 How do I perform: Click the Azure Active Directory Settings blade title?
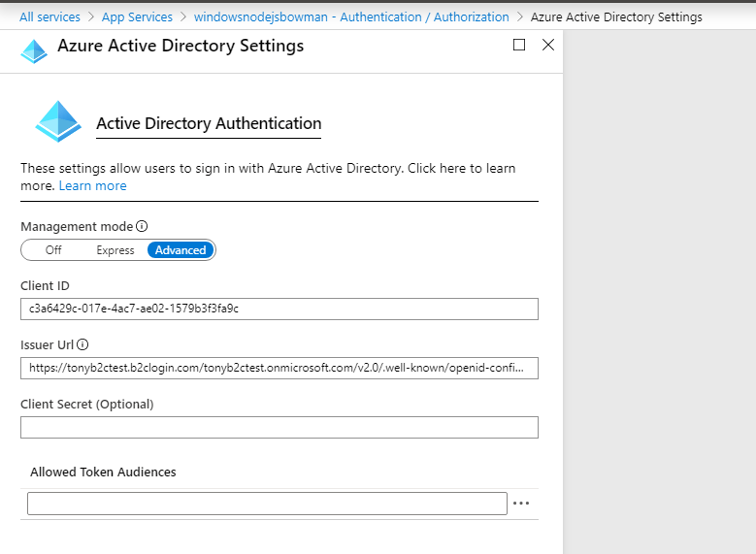pyautogui.click(x=181, y=46)
